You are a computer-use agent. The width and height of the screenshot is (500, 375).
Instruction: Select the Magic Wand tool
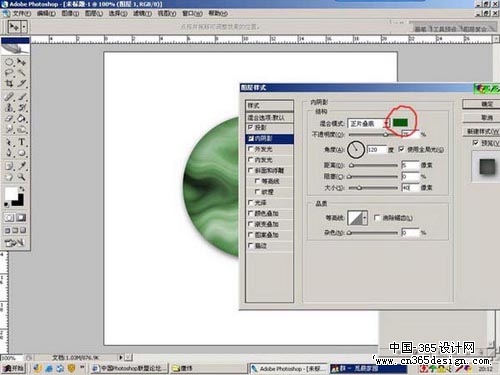coord(22,73)
